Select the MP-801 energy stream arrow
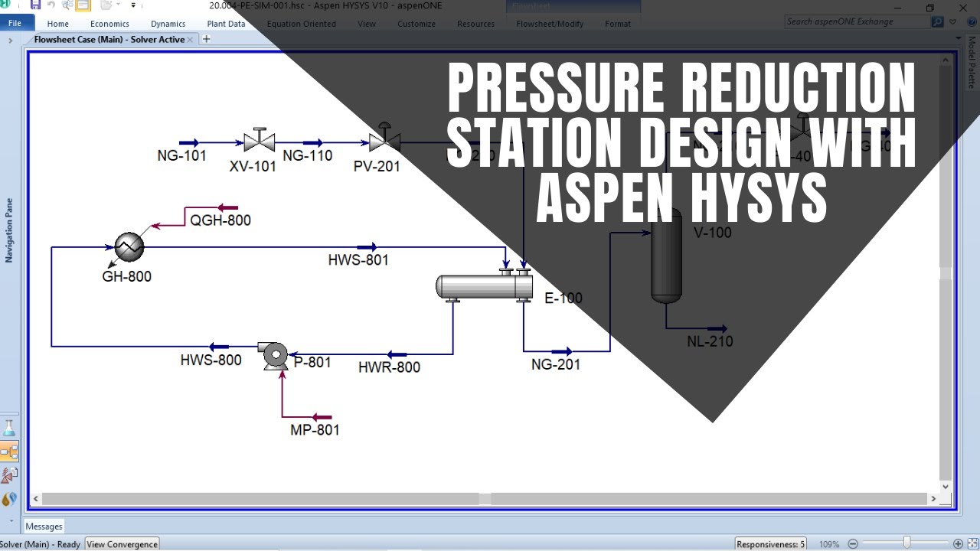 pos(322,417)
